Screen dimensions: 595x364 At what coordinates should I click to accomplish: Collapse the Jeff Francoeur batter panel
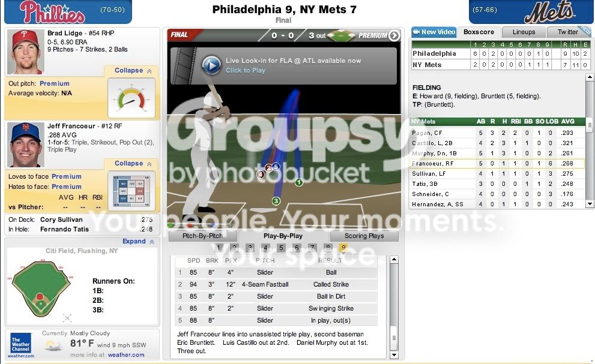[133, 164]
